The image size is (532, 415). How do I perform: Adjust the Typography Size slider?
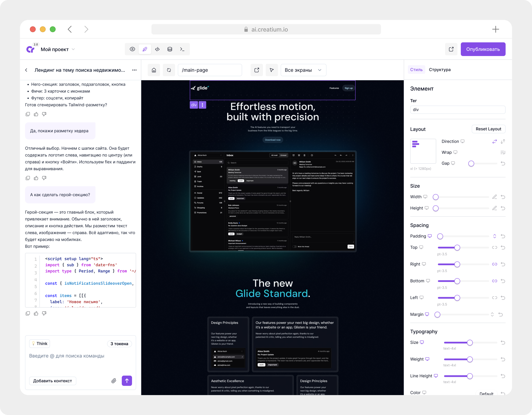[470, 343]
